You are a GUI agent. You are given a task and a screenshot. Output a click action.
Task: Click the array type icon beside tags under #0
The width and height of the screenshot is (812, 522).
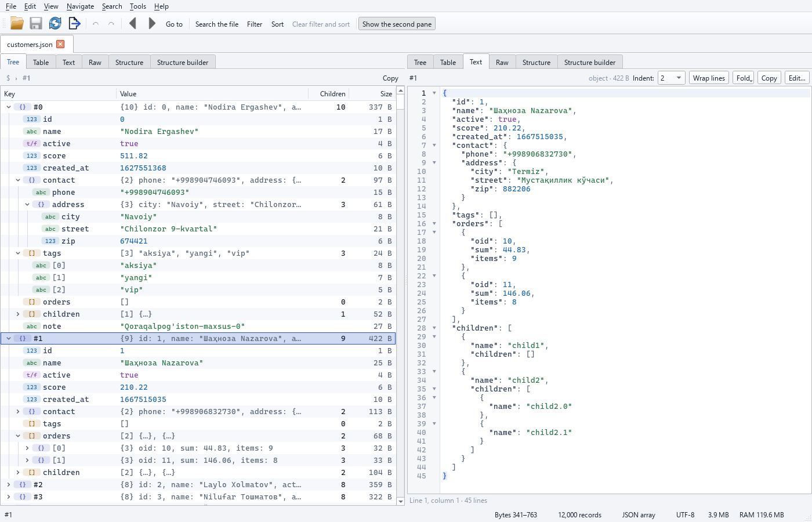coord(32,253)
